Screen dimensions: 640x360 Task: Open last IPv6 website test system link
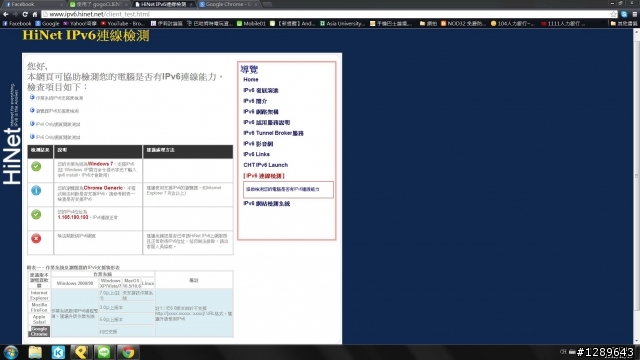click(x=267, y=203)
